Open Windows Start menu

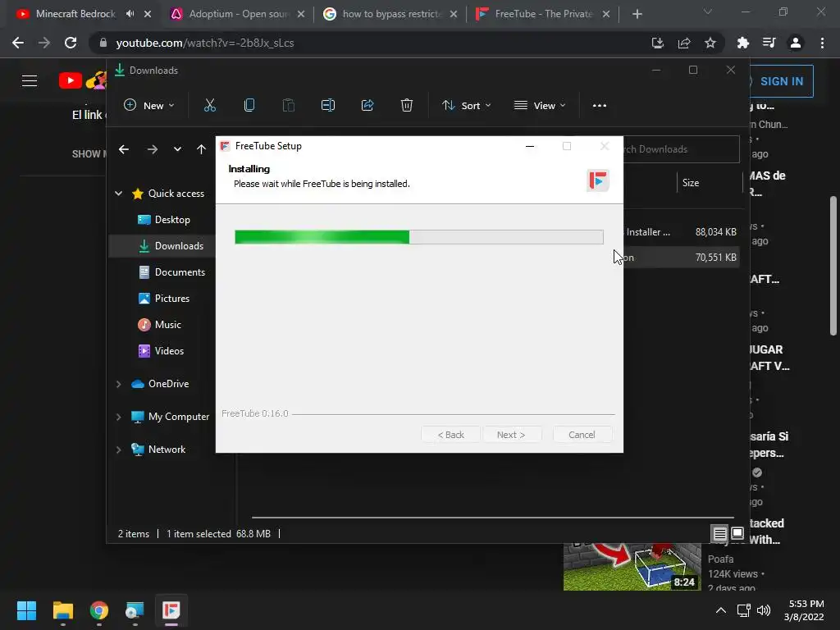tap(26, 610)
